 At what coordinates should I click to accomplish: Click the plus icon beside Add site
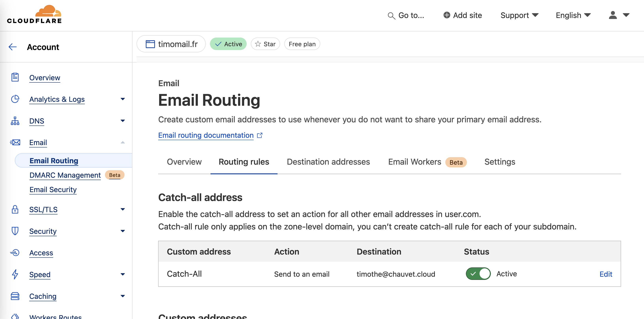tap(447, 15)
